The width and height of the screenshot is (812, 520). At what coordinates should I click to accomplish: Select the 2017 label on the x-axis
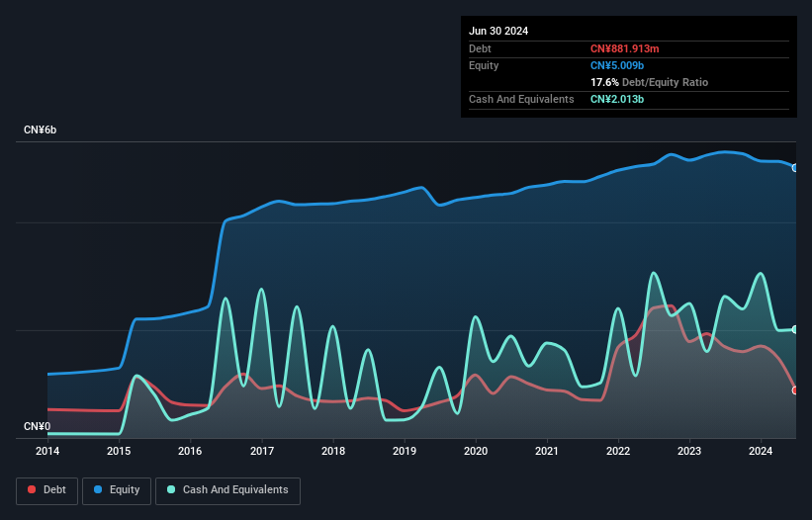coord(262,451)
